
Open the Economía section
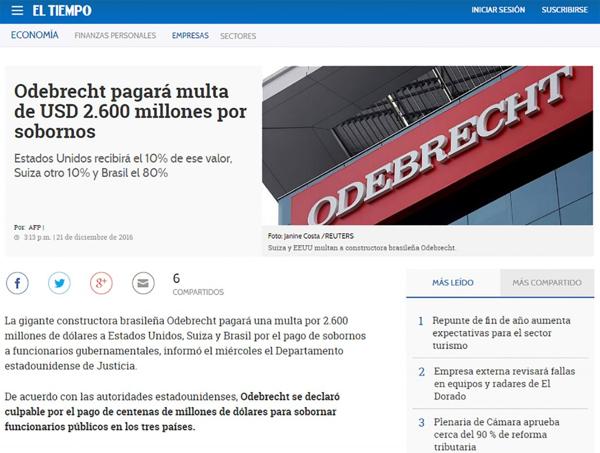coord(35,35)
